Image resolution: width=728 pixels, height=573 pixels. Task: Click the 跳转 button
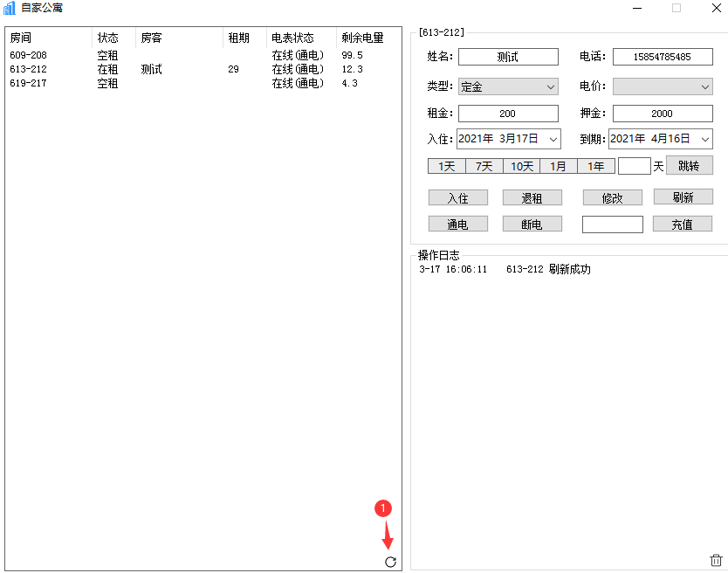(x=689, y=166)
